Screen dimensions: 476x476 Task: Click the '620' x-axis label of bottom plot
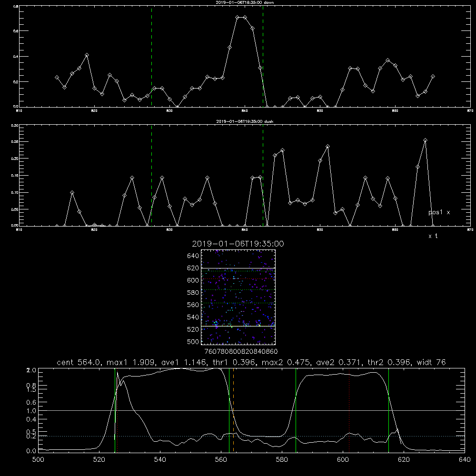coord(404,460)
